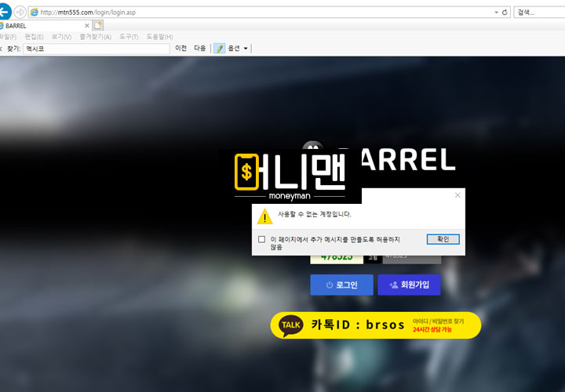565x392 pixels.
Task: Open the 보기(V) menu
Action: (x=61, y=37)
